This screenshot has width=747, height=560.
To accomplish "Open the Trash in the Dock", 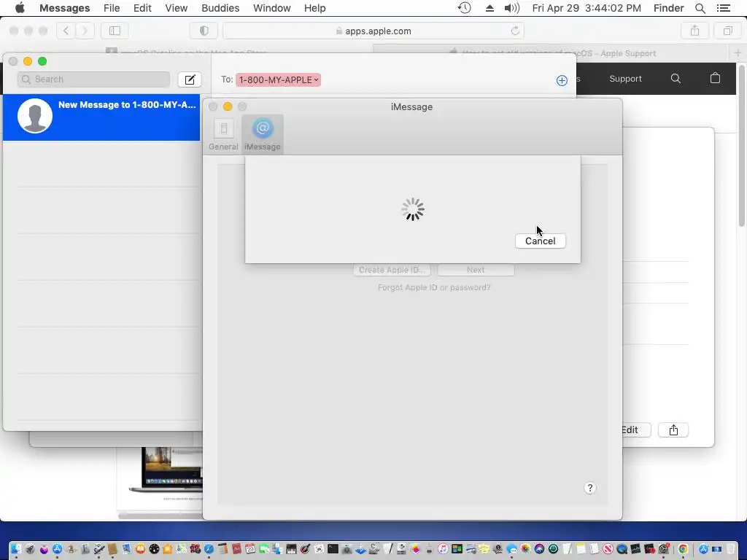I will pos(729,549).
